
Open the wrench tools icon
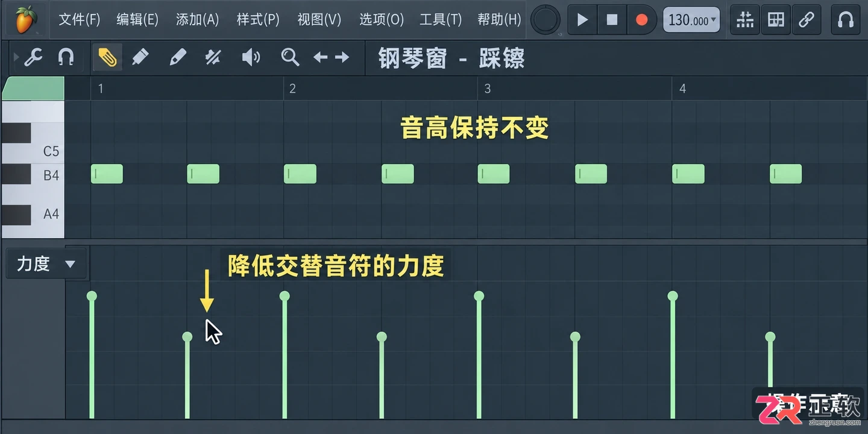[33, 58]
